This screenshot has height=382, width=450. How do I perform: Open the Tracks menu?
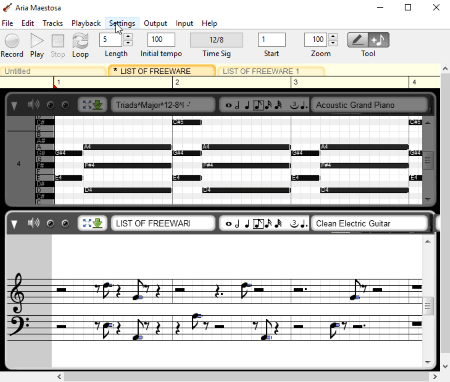tap(53, 23)
